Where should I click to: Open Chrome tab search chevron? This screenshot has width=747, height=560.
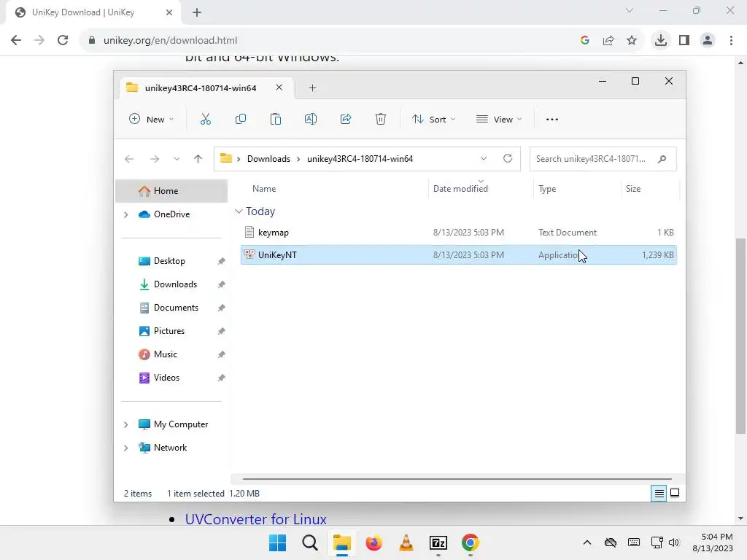(x=630, y=10)
